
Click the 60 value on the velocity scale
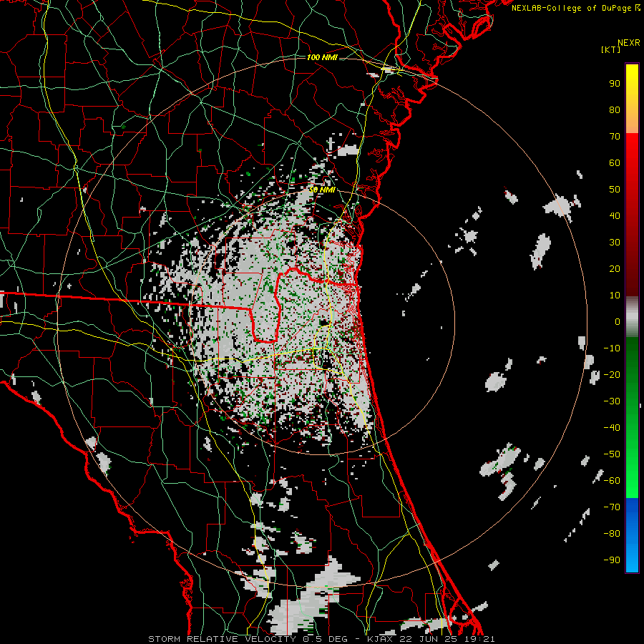615,162
